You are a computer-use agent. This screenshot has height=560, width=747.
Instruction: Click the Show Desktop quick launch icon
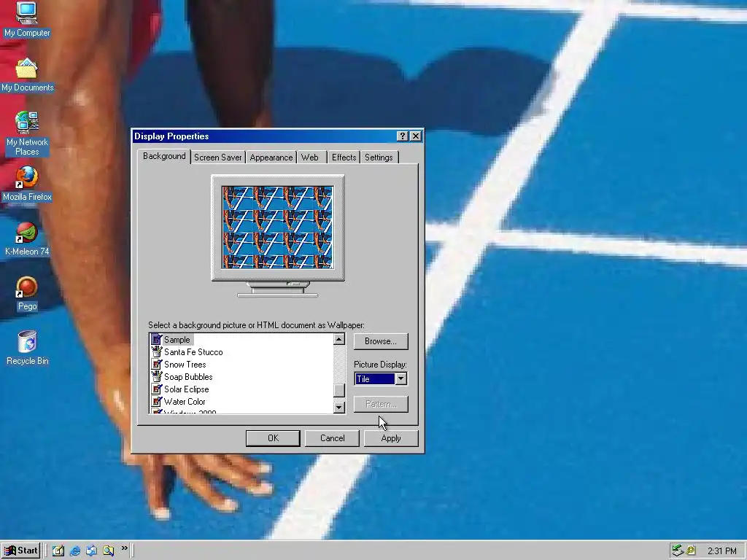58,551
